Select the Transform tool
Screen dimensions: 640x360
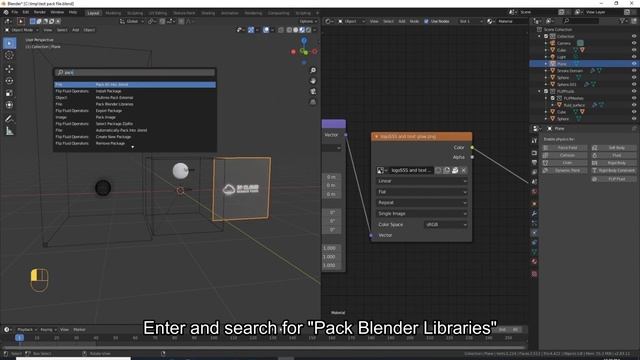click(x=9, y=105)
